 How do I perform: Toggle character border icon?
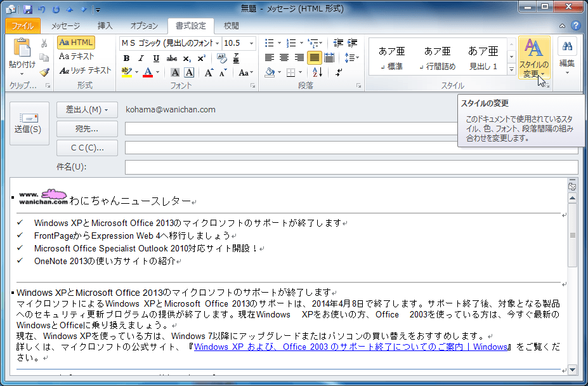[189, 72]
